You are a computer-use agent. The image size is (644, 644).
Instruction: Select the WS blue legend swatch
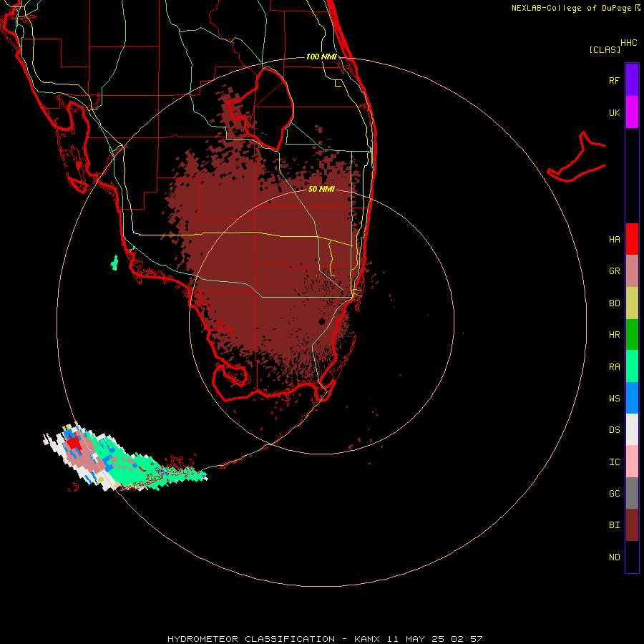632,398
